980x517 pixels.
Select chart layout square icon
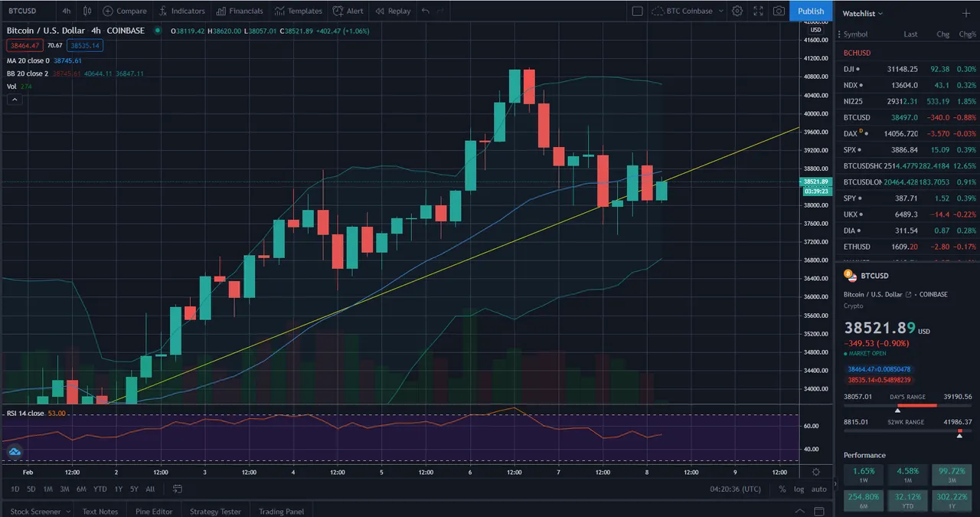coord(637,11)
